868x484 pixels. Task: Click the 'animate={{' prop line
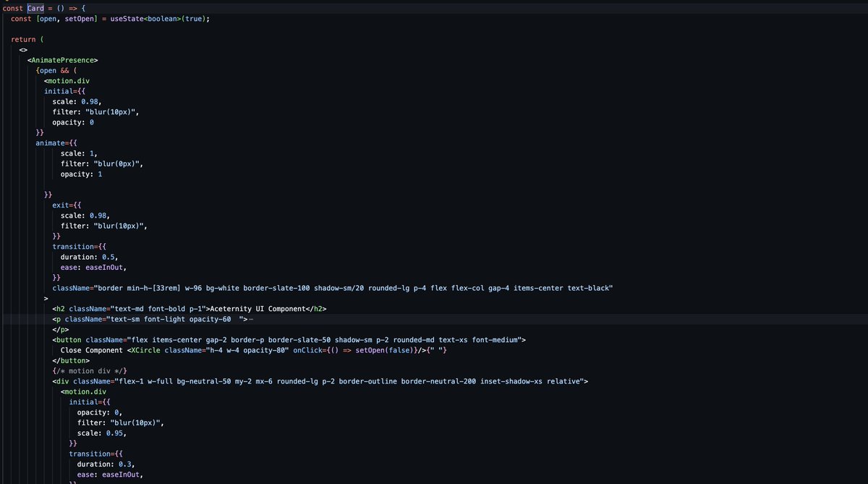coord(56,143)
